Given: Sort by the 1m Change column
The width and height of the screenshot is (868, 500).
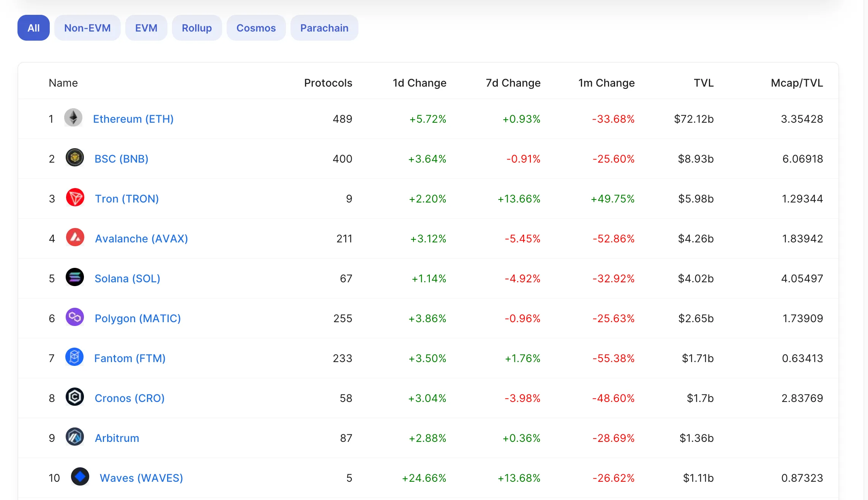Looking at the screenshot, I should (x=606, y=83).
